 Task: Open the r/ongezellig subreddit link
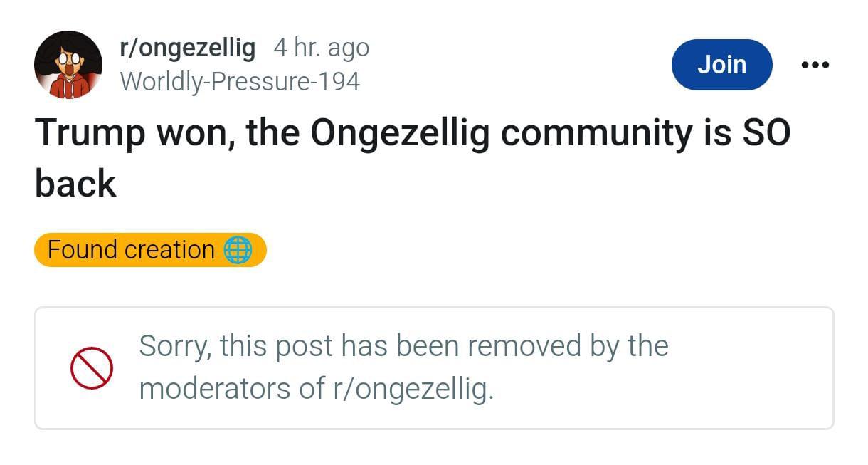coord(188,48)
